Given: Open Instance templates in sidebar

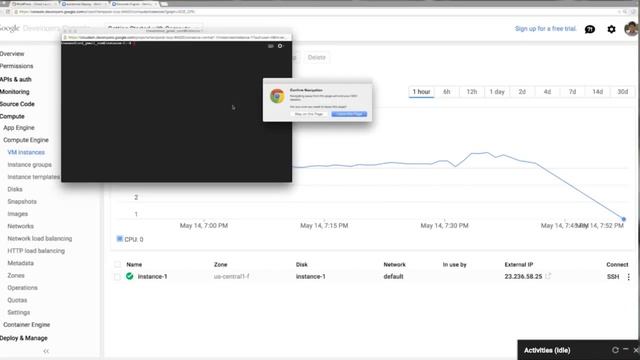Looking at the screenshot, I should click(33, 177).
